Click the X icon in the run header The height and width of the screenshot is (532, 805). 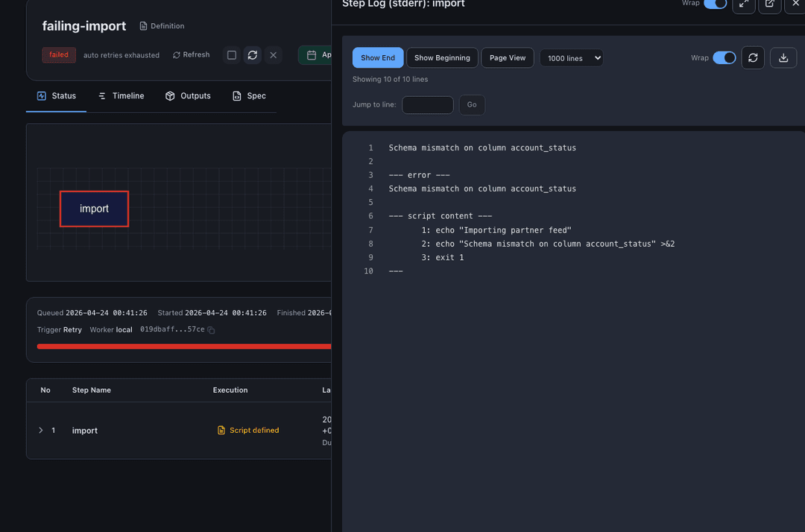pyautogui.click(x=273, y=55)
